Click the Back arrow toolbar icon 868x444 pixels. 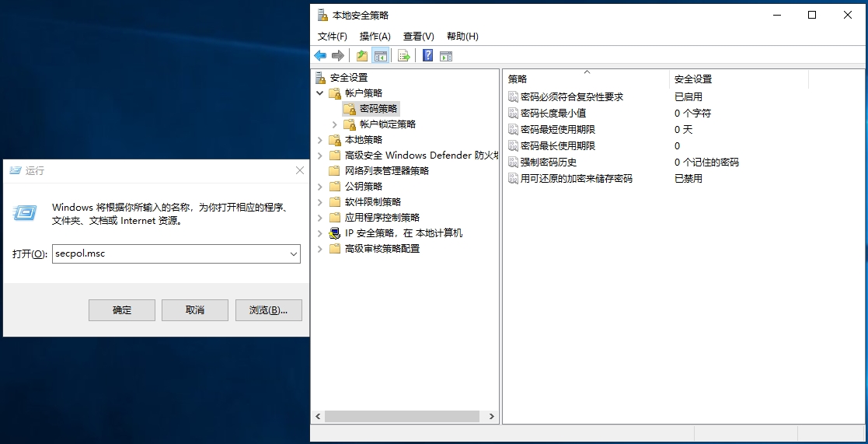click(x=320, y=55)
